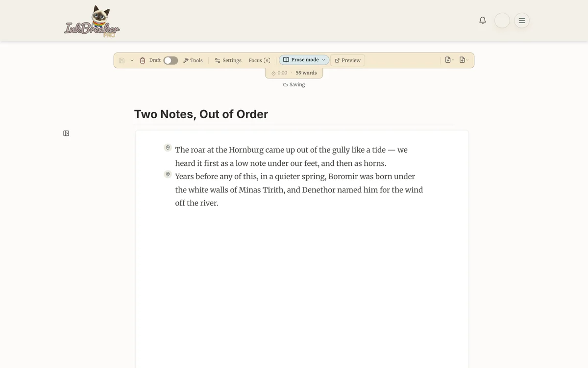This screenshot has height=368, width=588.
Task: Click the 0:00 timer
Action: [x=279, y=73]
